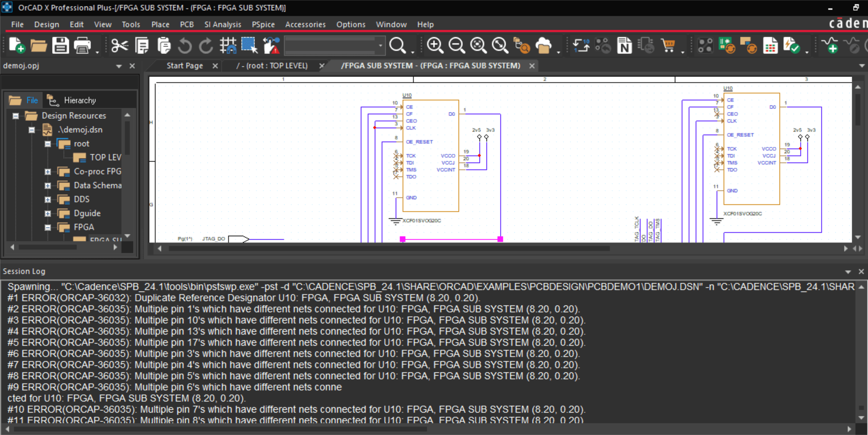868x435 pixels.
Task: Toggle the drag connected object mode
Action: point(271,46)
